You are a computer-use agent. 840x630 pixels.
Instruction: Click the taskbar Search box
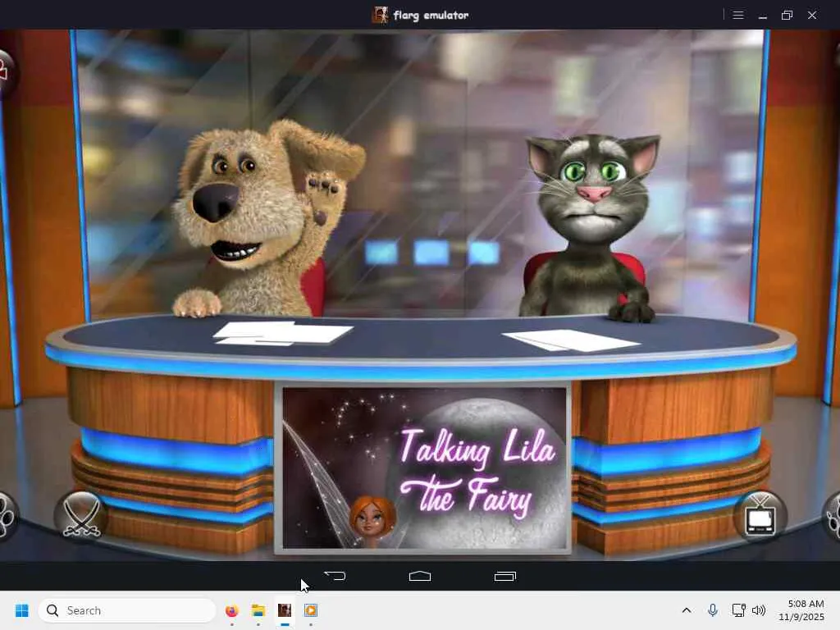(x=127, y=610)
